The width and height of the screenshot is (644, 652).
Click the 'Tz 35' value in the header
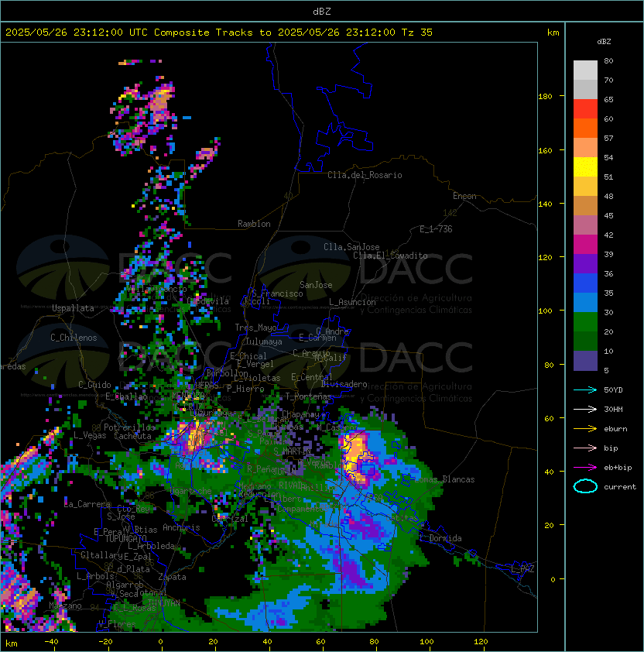[x=417, y=33]
